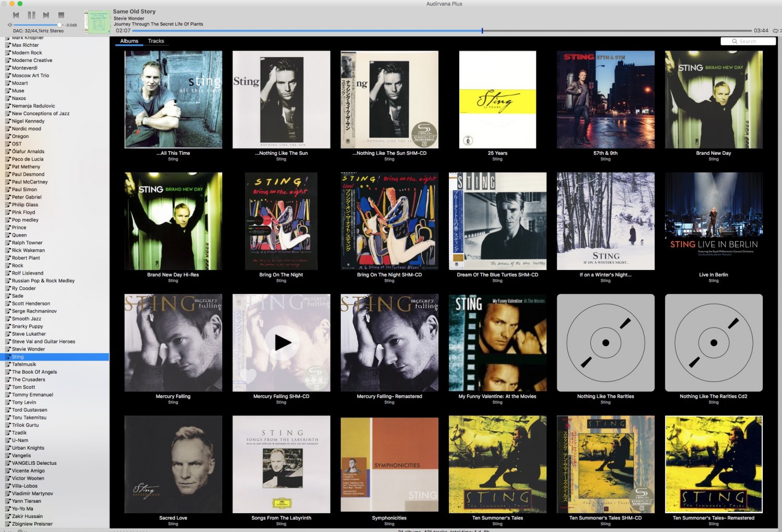The width and height of the screenshot is (782, 532).
Task: Click the speaker mute icon
Action: click(9, 25)
